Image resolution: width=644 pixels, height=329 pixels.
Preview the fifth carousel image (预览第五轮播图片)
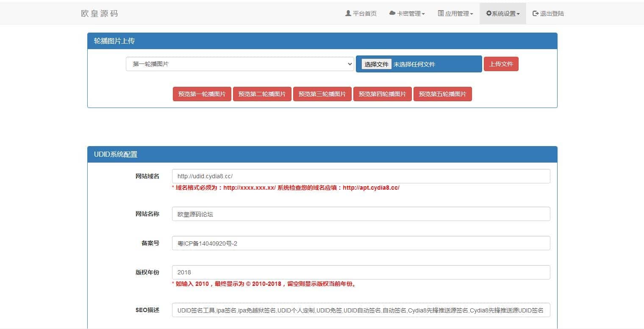[x=442, y=94]
